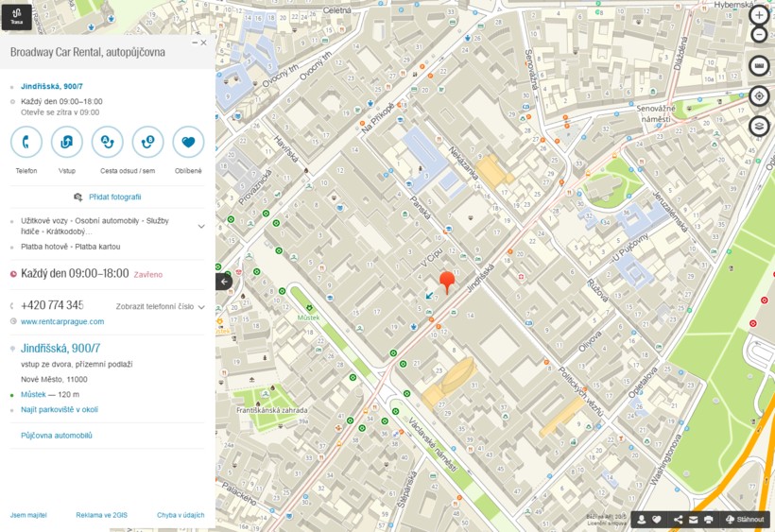Screen dimensions: 775x532
Task: Click the Vstup entrance icon
Action: click(x=67, y=143)
